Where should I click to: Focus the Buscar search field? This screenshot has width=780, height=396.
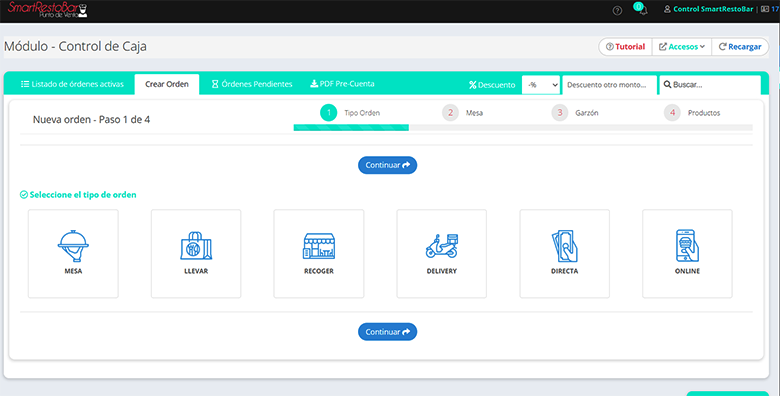coord(710,85)
